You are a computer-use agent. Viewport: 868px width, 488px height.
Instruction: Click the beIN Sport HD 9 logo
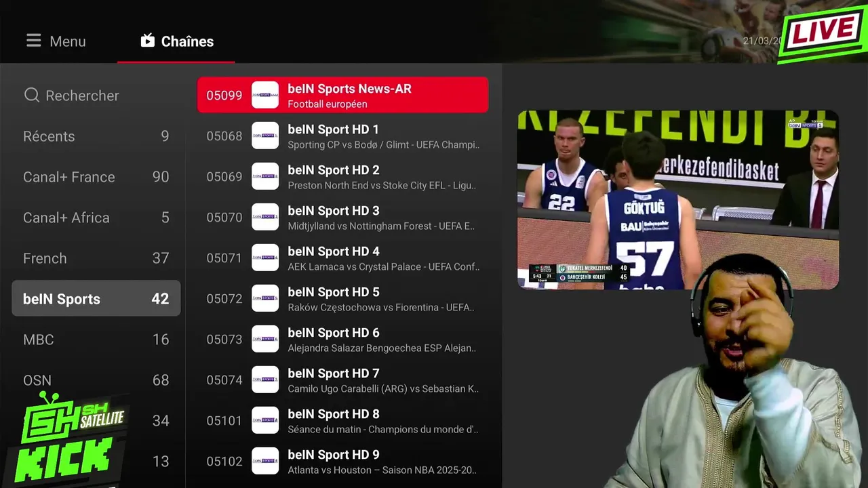tap(265, 461)
